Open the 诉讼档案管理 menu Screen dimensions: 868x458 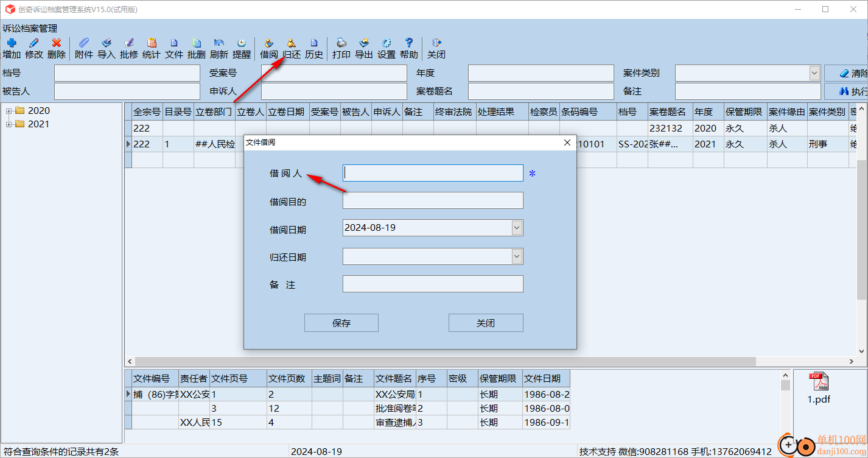(30, 28)
